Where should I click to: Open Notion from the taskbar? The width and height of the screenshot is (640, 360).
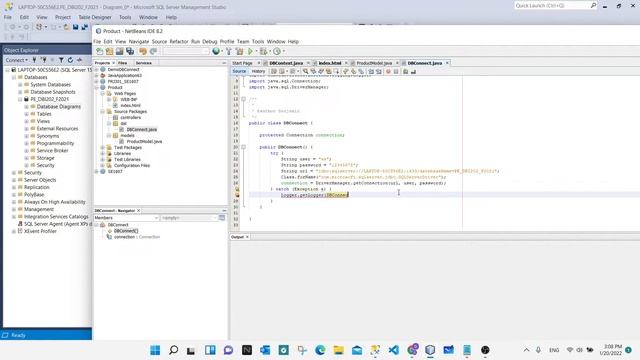point(247,350)
